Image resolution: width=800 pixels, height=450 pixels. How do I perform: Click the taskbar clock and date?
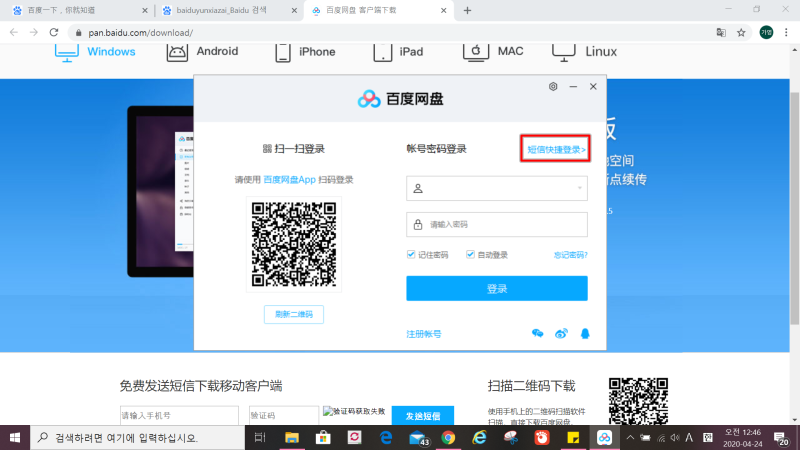click(742, 438)
